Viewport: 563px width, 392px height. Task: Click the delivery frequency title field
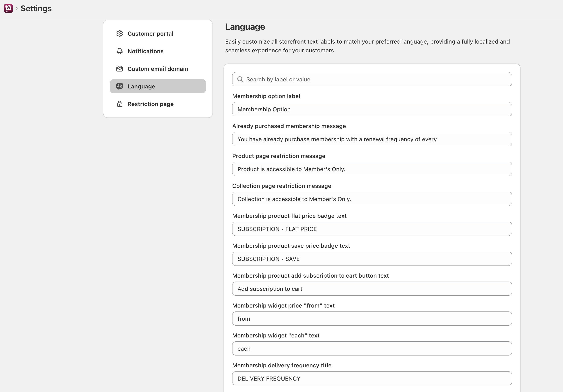[372, 379]
